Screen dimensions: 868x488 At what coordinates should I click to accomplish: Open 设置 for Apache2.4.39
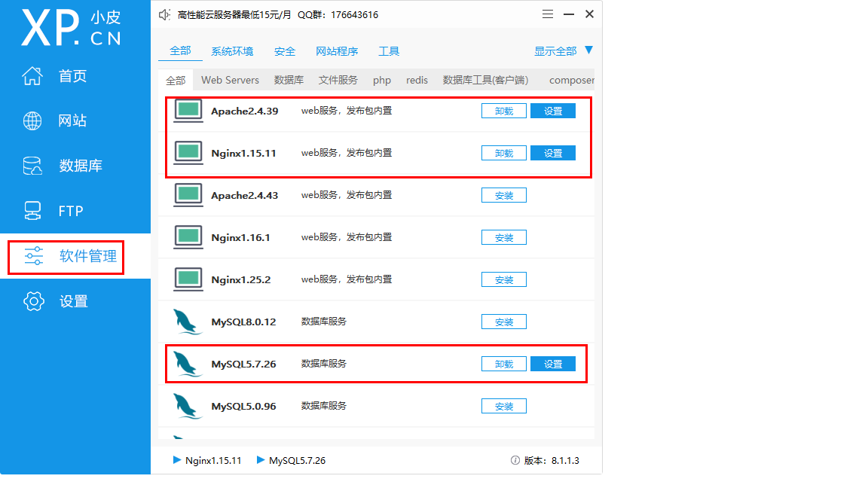553,111
